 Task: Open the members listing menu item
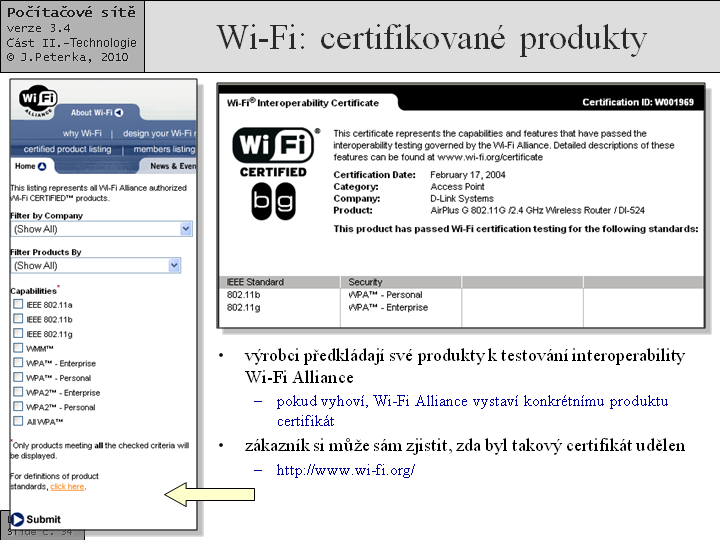point(164,149)
